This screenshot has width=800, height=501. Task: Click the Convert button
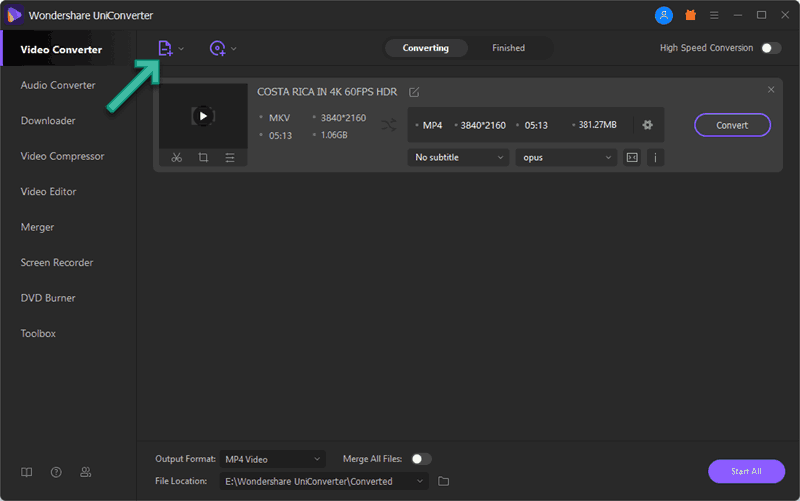tap(732, 126)
